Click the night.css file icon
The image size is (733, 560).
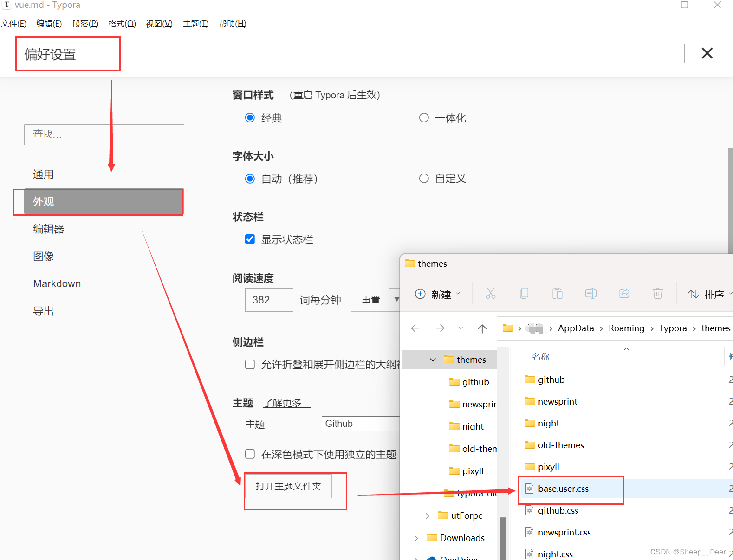[529, 554]
